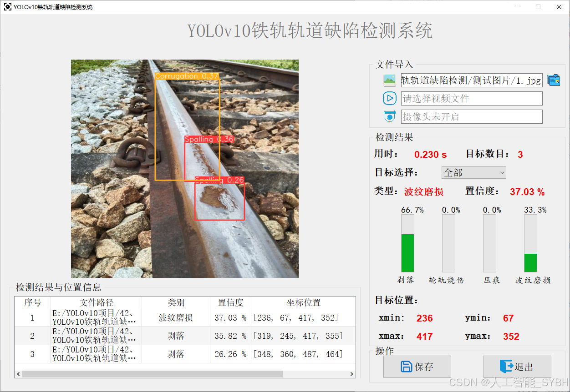Click the image file import icon

pos(390,80)
